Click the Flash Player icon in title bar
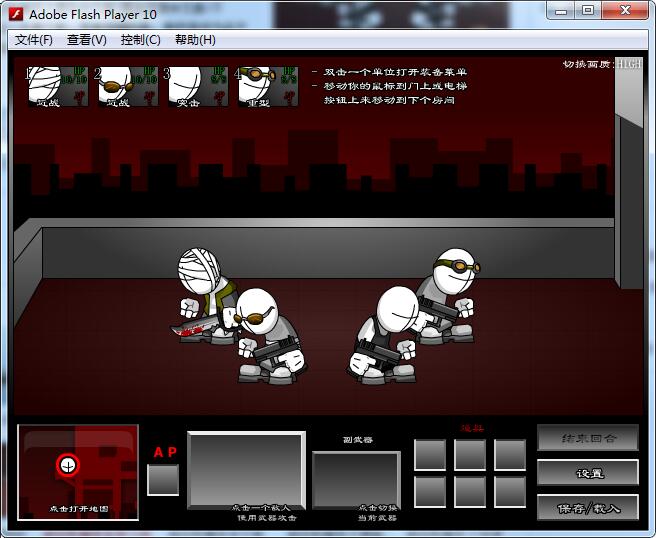 [16, 14]
